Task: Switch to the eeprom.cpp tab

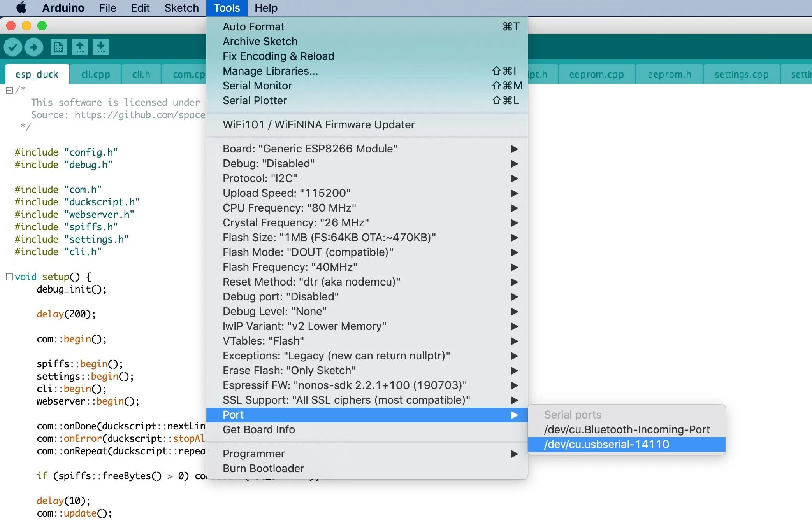Action: [x=596, y=74]
